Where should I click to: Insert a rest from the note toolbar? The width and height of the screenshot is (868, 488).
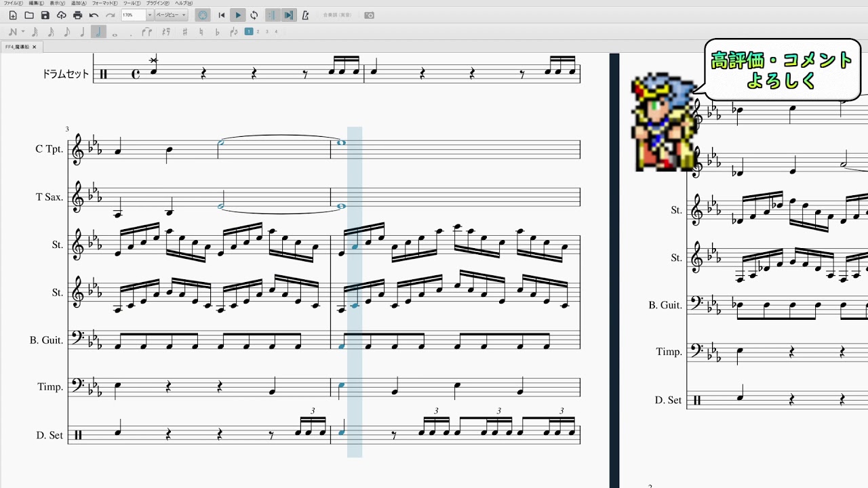click(x=166, y=32)
